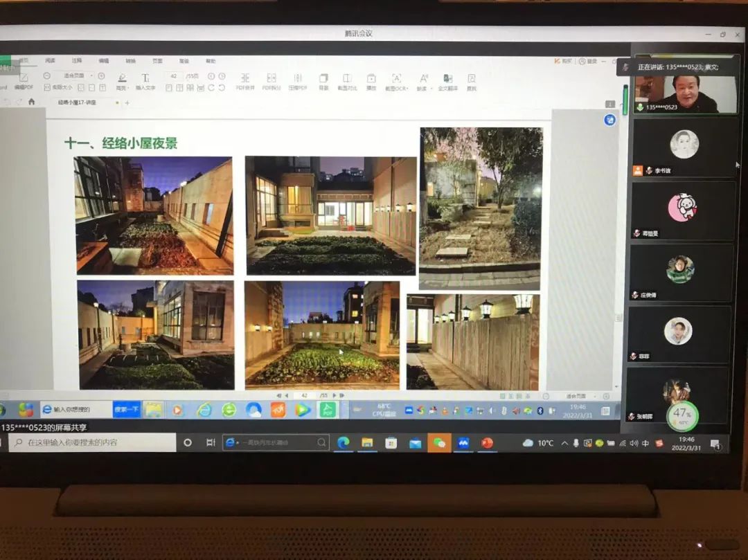Click the zoom out minus icon in PDF toolbar
The image size is (748, 560).
tap(47, 75)
